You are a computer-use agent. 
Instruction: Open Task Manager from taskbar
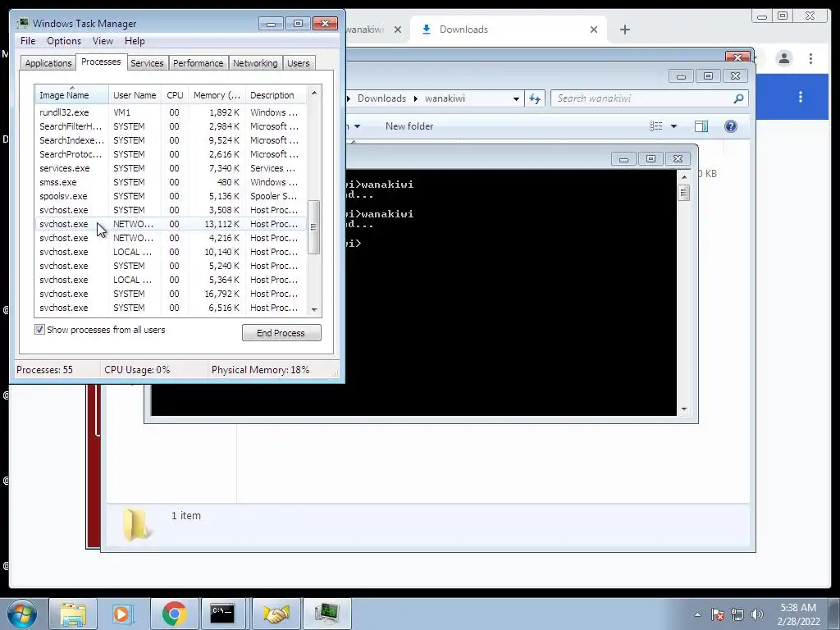click(326, 614)
